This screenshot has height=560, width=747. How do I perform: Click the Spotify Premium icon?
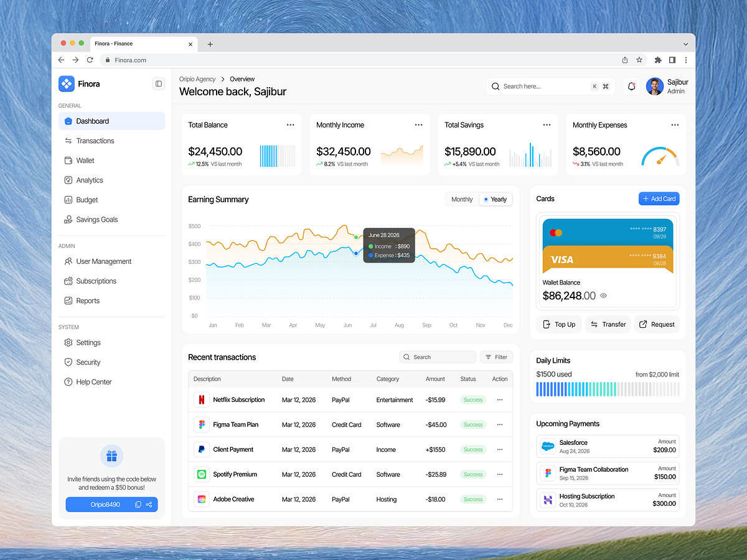[x=201, y=474]
